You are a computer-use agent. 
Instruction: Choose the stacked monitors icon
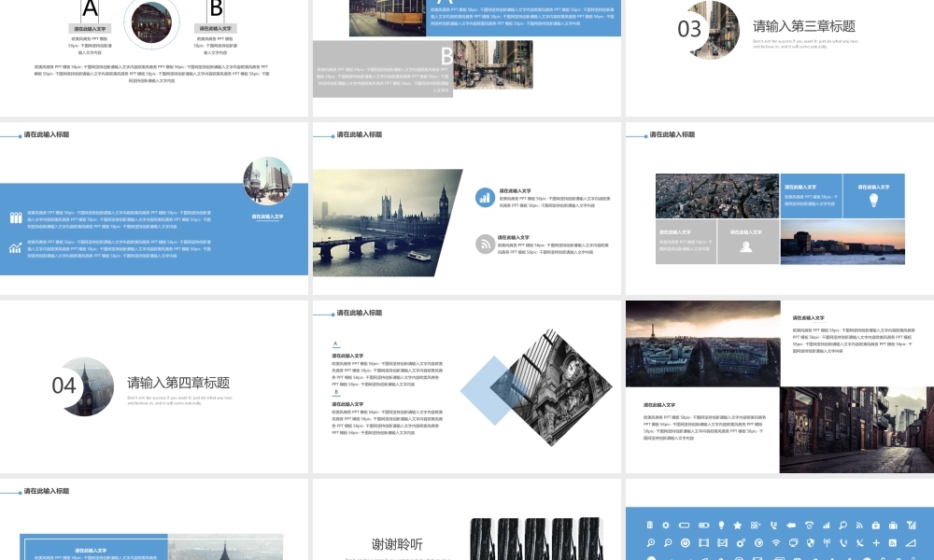click(x=793, y=543)
